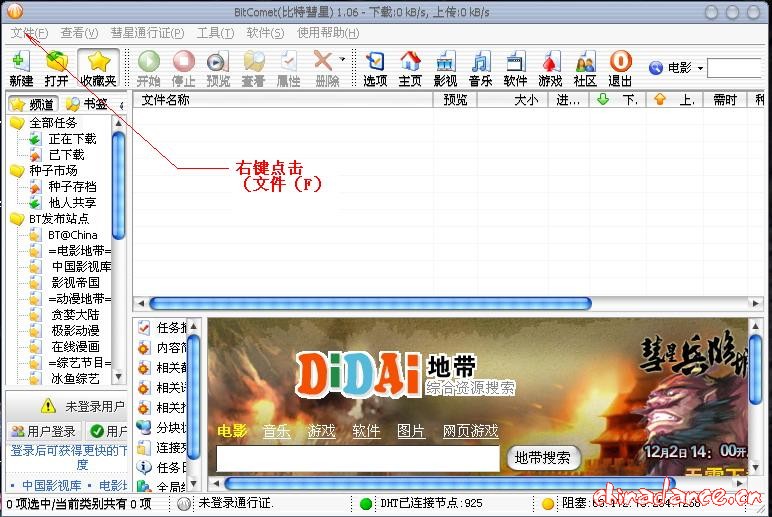The height and width of the screenshot is (517, 772).
Task: Click the yellow 阻塞 status indicator
Action: [x=548, y=504]
